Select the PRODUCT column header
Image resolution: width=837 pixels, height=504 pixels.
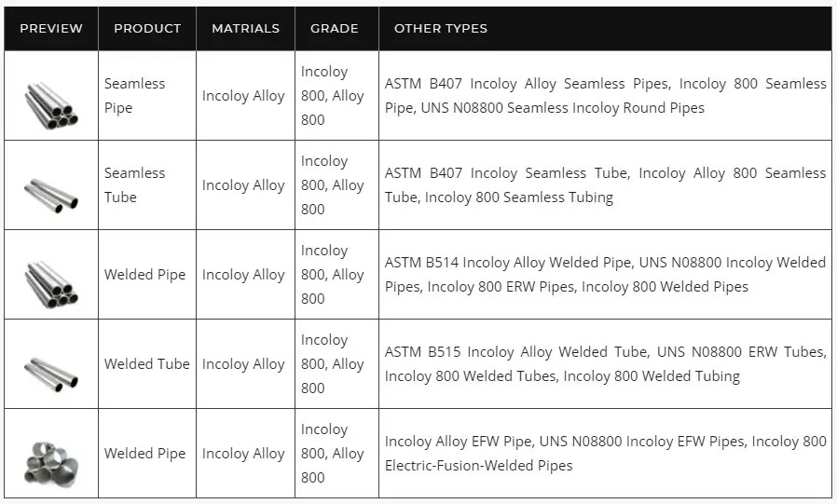coord(147,28)
